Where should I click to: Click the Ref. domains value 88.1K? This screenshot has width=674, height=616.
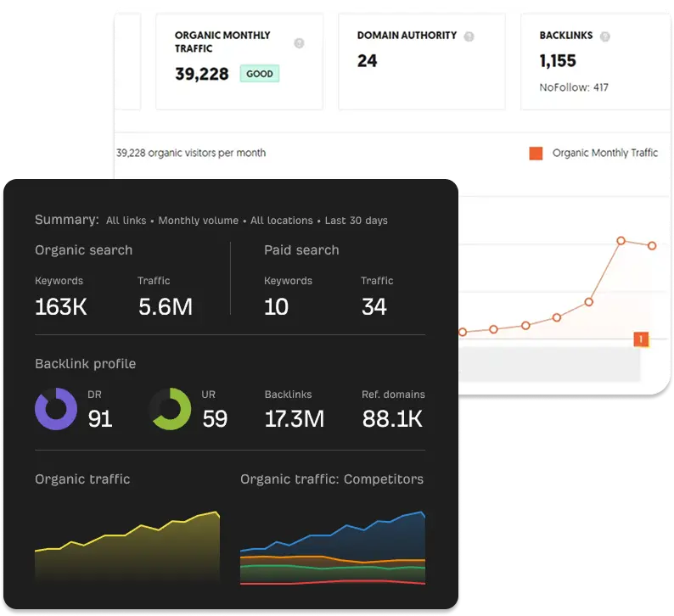392,419
